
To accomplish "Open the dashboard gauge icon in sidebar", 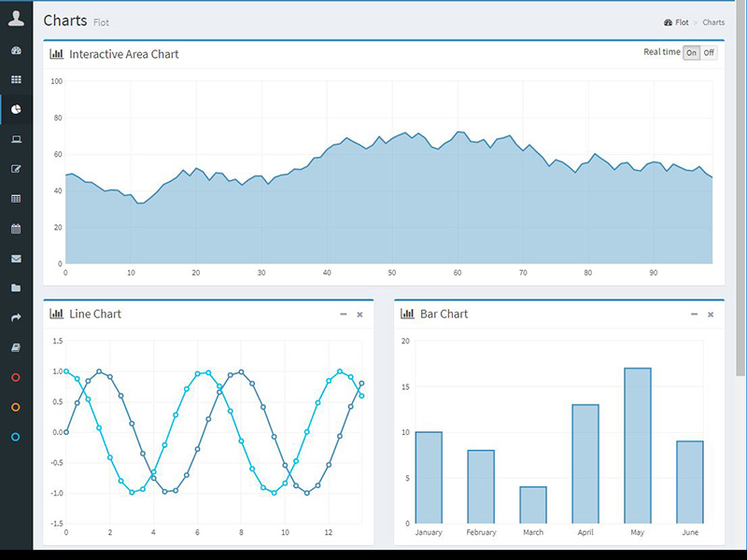I will point(16,50).
